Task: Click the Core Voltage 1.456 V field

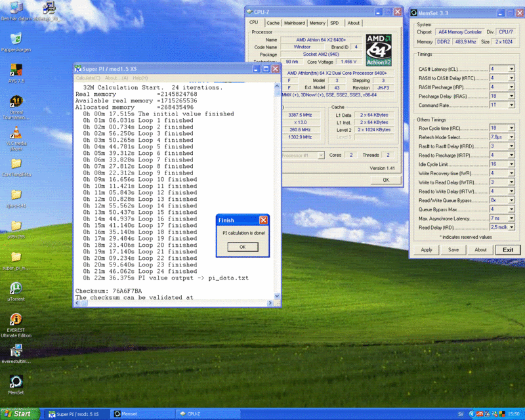Action: click(348, 62)
